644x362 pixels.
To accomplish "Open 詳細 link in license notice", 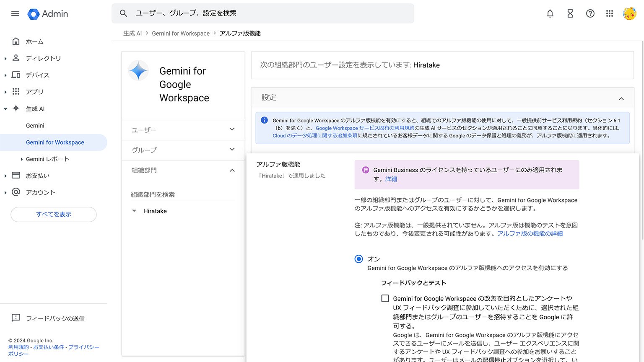I will (391, 179).
